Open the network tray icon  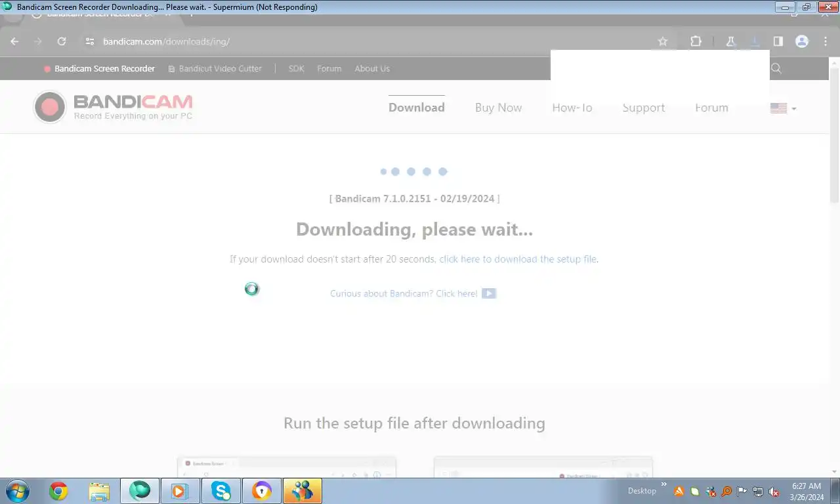point(758,492)
